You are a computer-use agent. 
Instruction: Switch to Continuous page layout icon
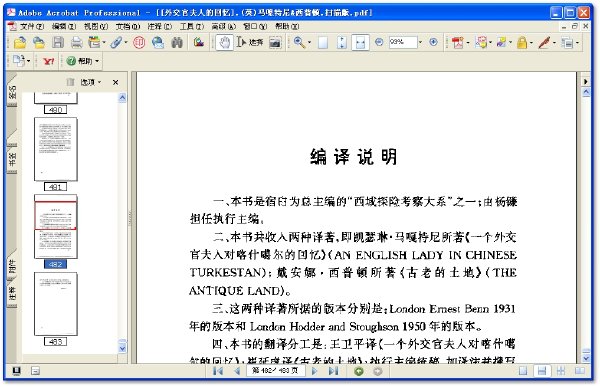(542, 371)
